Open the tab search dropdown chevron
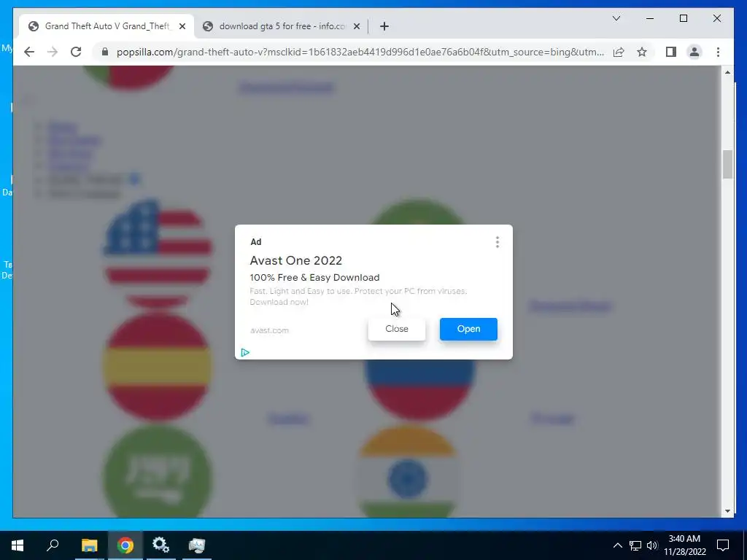This screenshot has width=747, height=560. click(616, 18)
